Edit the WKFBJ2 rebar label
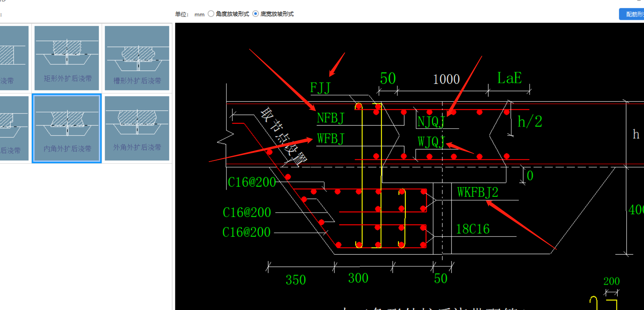Screen dimensions: 644x310 pyautogui.click(x=477, y=192)
